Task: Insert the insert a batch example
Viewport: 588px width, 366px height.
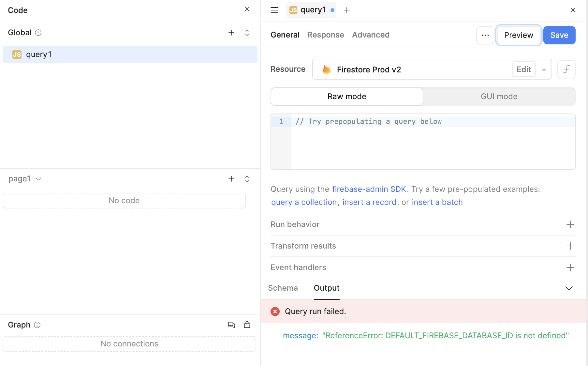Action: pyautogui.click(x=437, y=202)
